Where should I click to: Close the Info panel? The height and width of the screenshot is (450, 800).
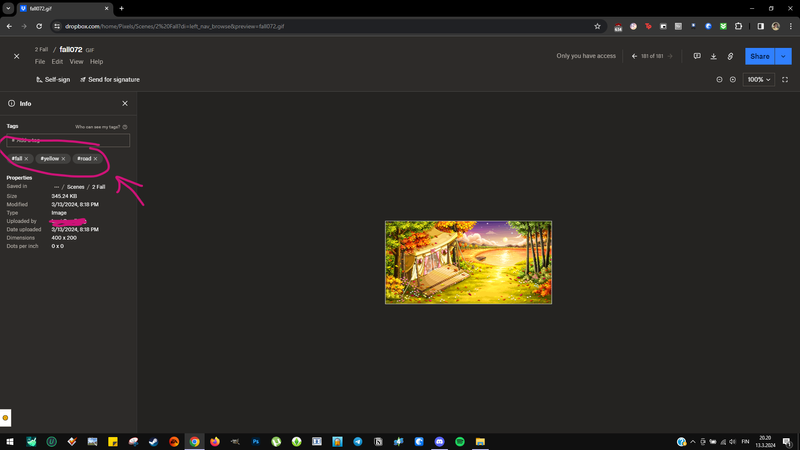coord(125,104)
